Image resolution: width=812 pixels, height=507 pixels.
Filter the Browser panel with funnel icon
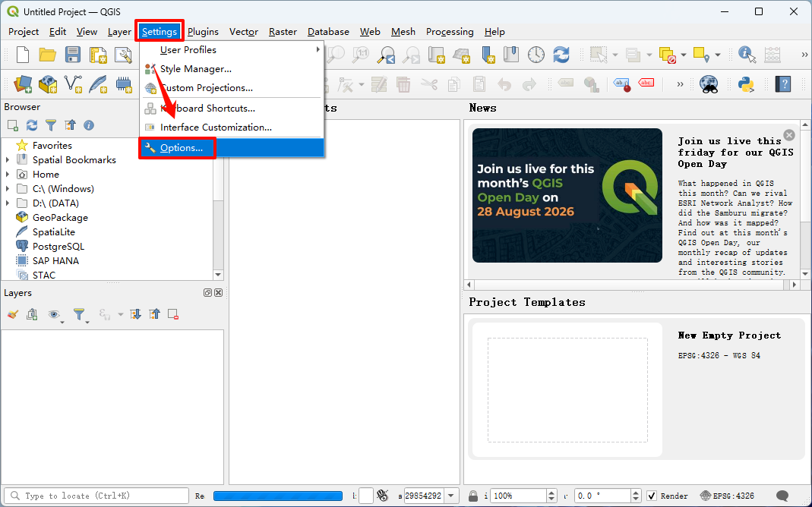pos(51,125)
